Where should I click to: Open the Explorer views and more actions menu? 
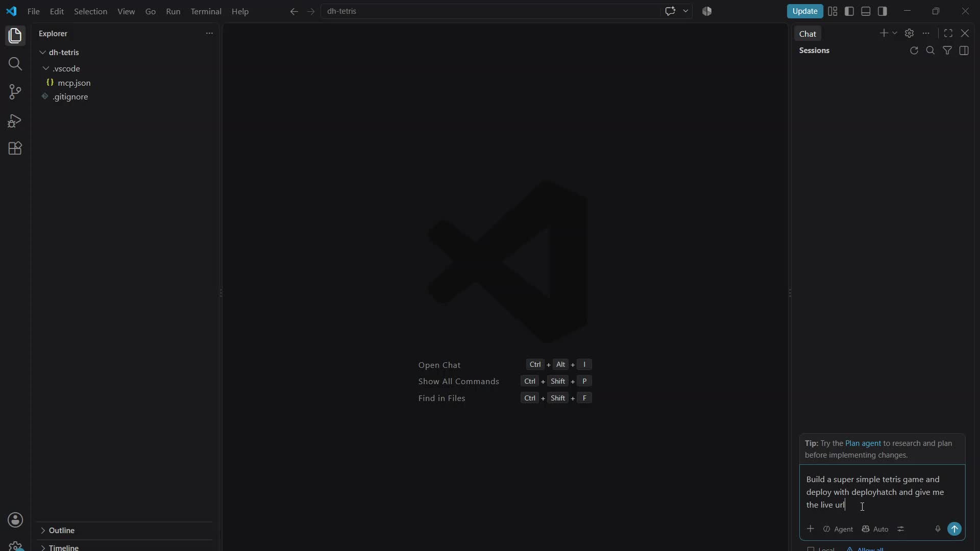[x=209, y=33]
